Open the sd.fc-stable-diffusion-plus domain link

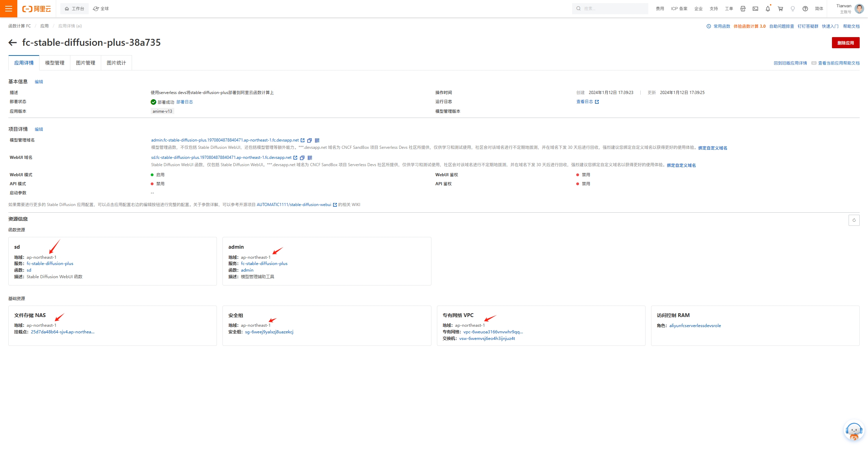221,157
